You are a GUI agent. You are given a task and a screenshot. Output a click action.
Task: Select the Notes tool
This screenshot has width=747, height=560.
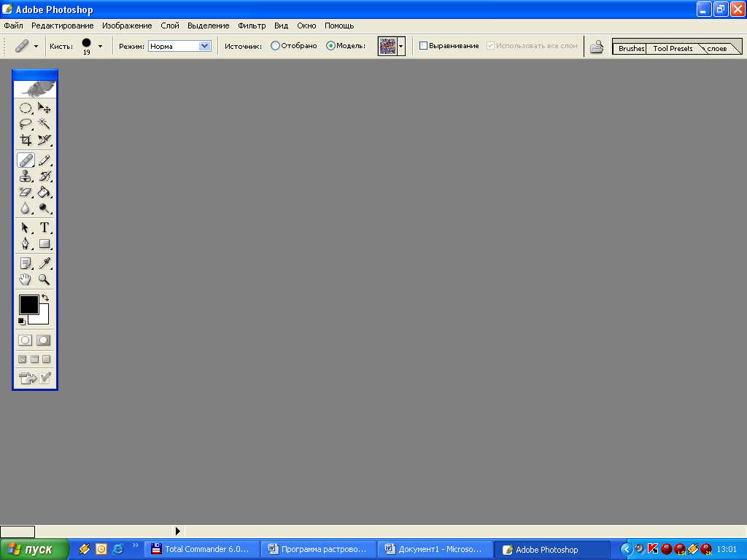(x=26, y=263)
